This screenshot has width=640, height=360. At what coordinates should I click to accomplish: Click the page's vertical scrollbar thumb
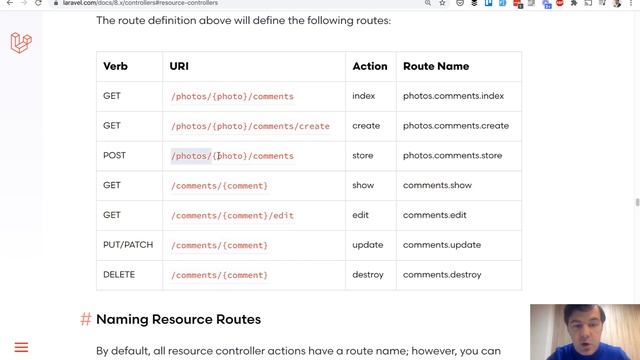(x=637, y=202)
